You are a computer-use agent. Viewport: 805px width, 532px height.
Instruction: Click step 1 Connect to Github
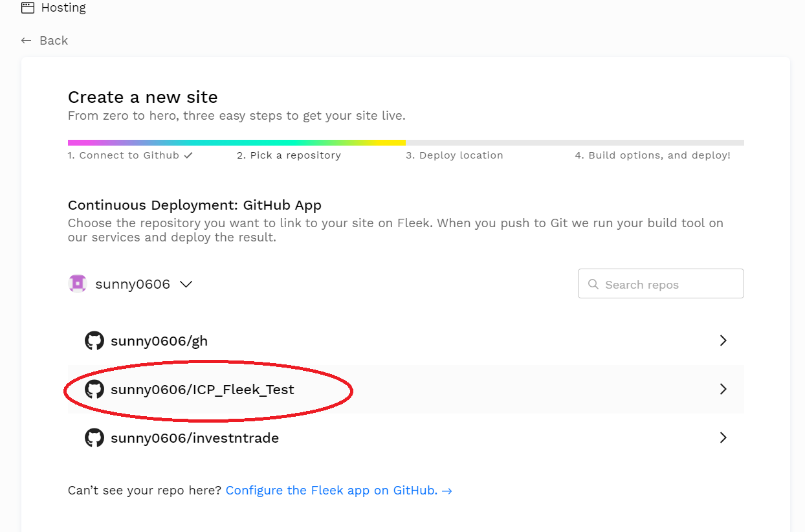point(130,155)
